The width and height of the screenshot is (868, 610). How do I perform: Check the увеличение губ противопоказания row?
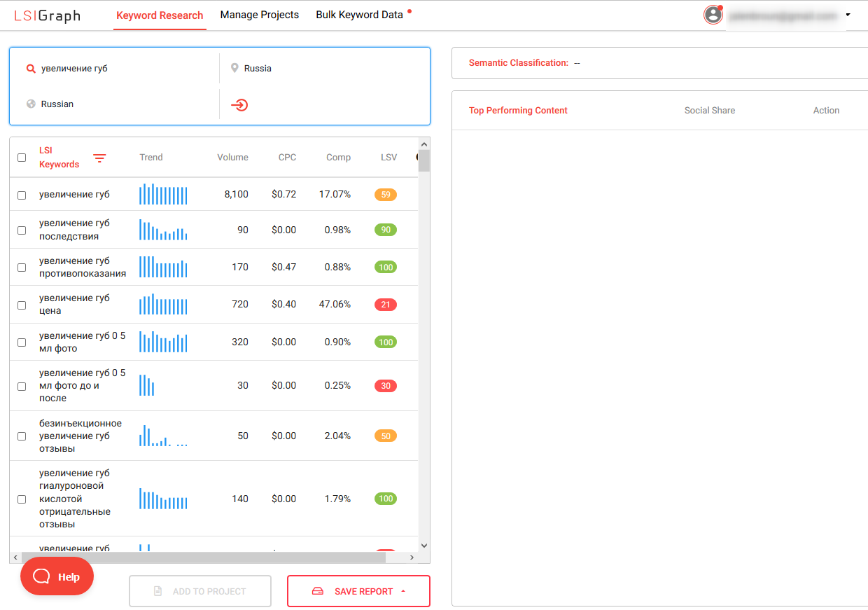pos(22,268)
